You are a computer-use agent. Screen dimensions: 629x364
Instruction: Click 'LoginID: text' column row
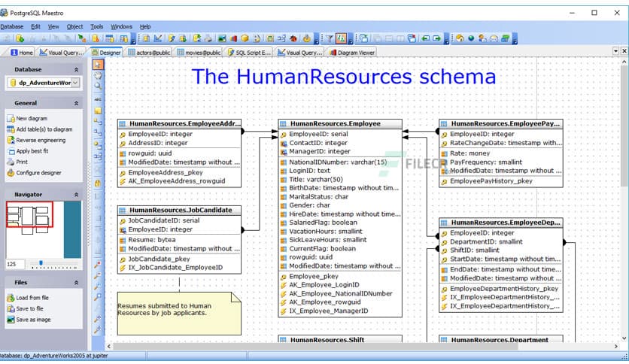pyautogui.click(x=340, y=171)
